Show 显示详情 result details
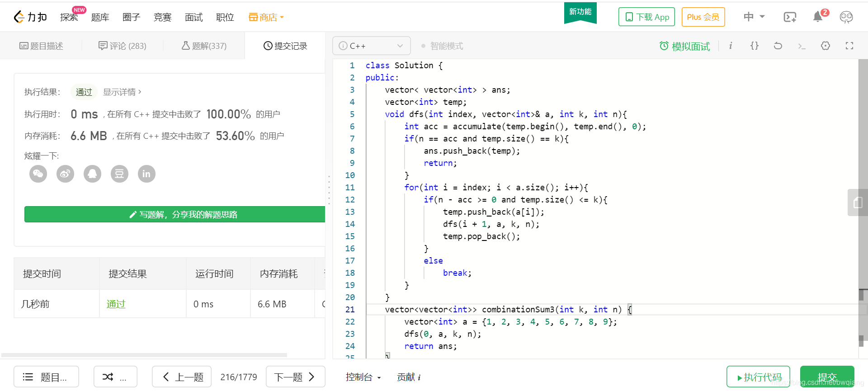Image resolution: width=868 pixels, height=391 pixels. click(122, 92)
